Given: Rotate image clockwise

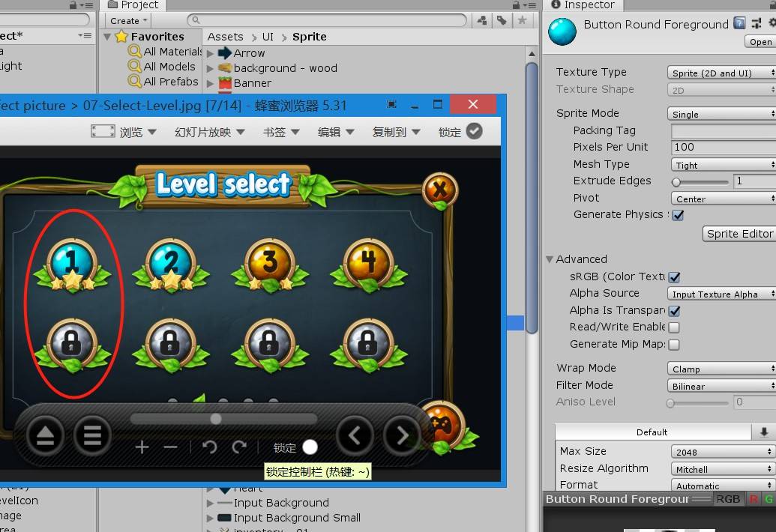Looking at the screenshot, I should coord(239,447).
